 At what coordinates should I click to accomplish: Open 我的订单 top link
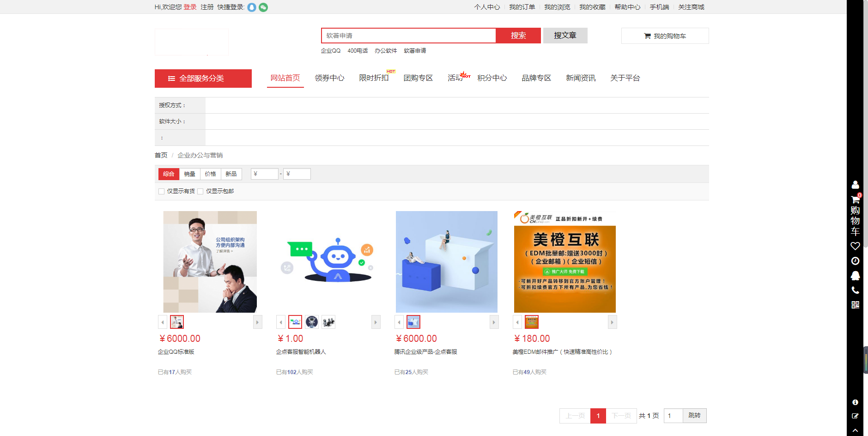tap(522, 7)
